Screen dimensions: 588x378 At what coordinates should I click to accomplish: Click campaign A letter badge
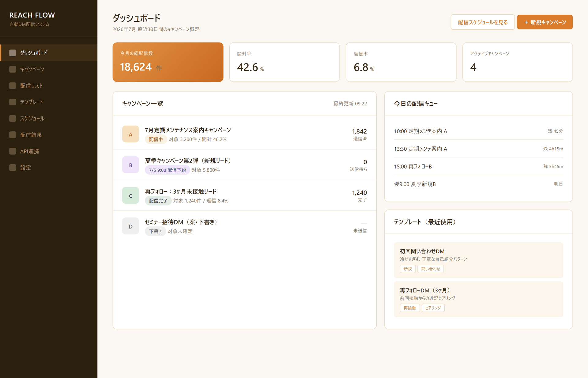pos(130,134)
